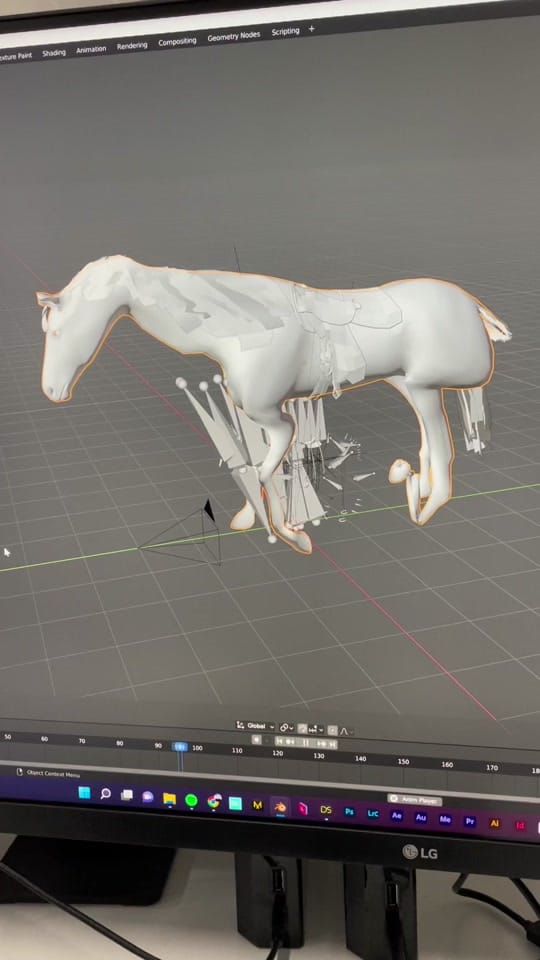Click the current frame marker on timeline

(180, 747)
